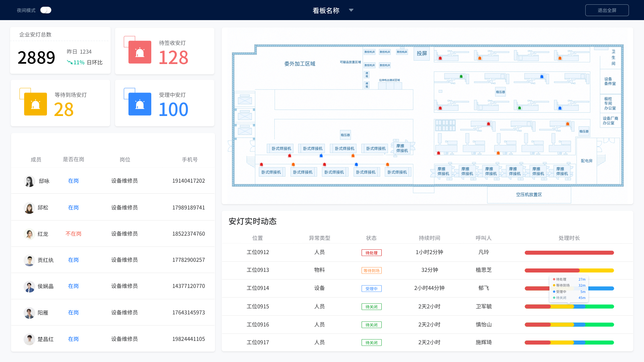Click the red alarm icon on 待签收安灯 card
This screenshot has height=362, width=644.
click(x=140, y=52)
